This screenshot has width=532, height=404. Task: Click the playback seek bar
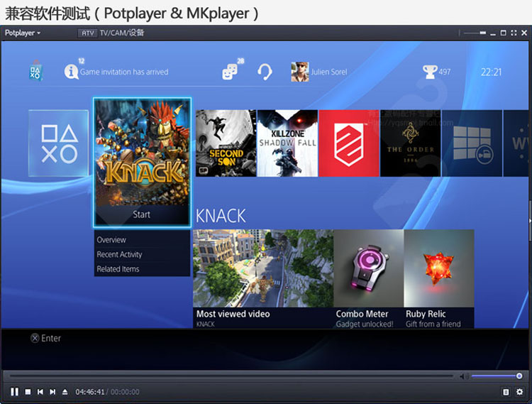click(231, 376)
